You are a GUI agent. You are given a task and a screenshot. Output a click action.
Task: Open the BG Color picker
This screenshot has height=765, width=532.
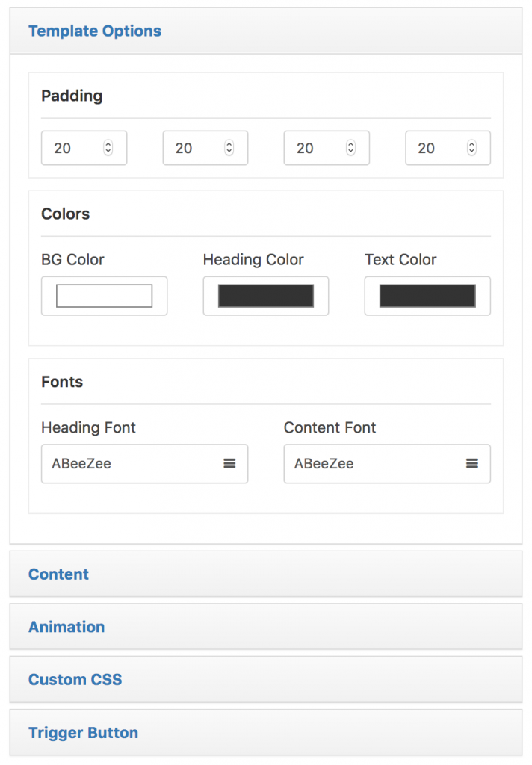click(x=104, y=296)
